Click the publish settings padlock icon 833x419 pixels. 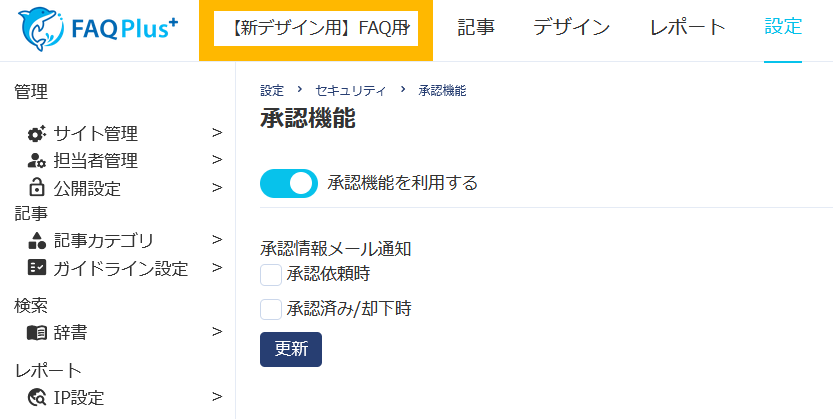point(37,188)
